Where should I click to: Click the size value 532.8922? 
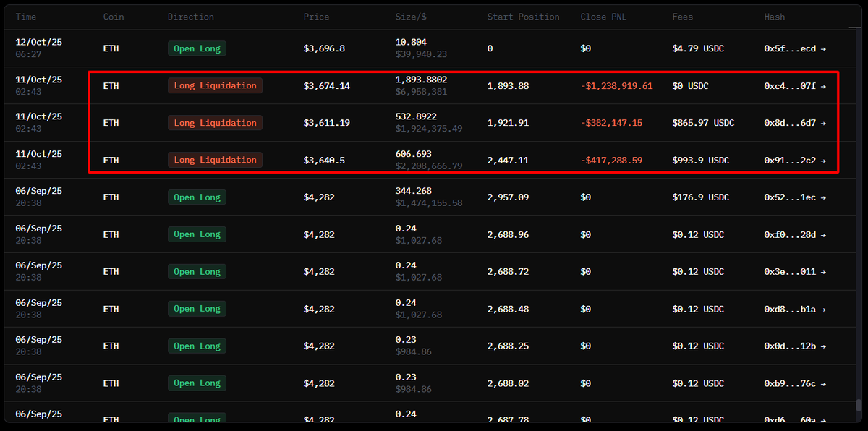pyautogui.click(x=416, y=116)
